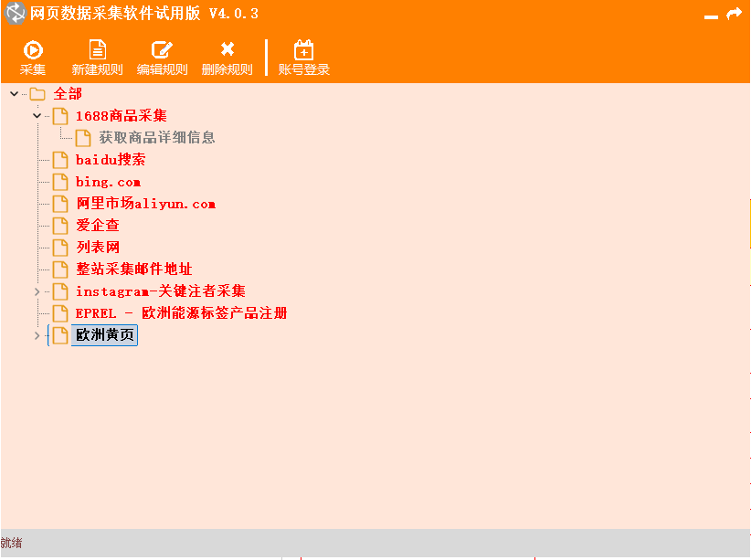Click the folder icon beside 全部
The image size is (751, 560).
click(x=37, y=94)
